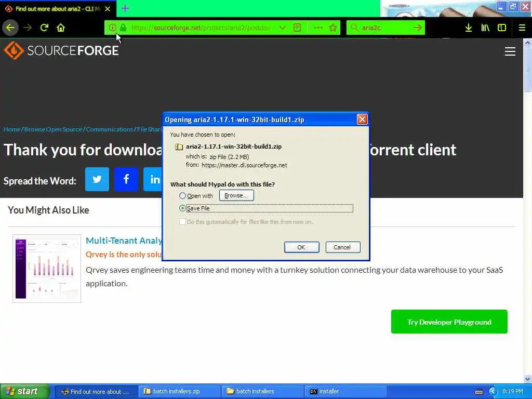Open the Multi-Tenant Analytics link
The width and height of the screenshot is (532, 399).
point(124,241)
